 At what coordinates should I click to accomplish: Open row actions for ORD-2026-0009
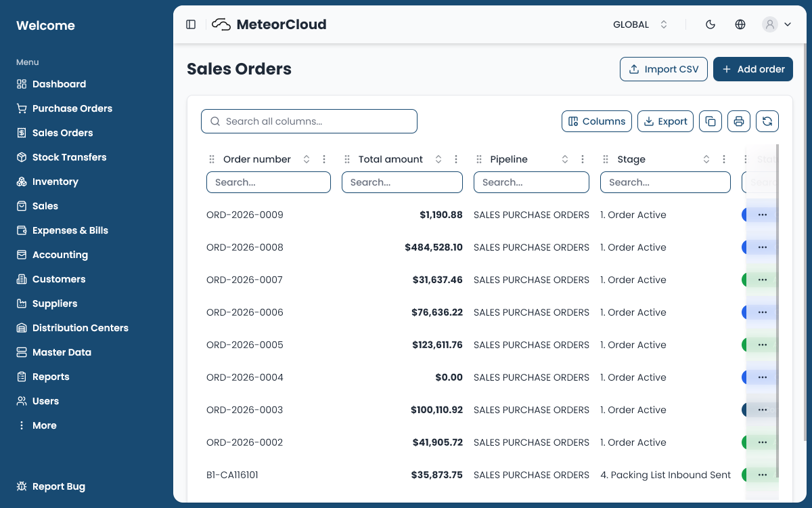tap(763, 215)
